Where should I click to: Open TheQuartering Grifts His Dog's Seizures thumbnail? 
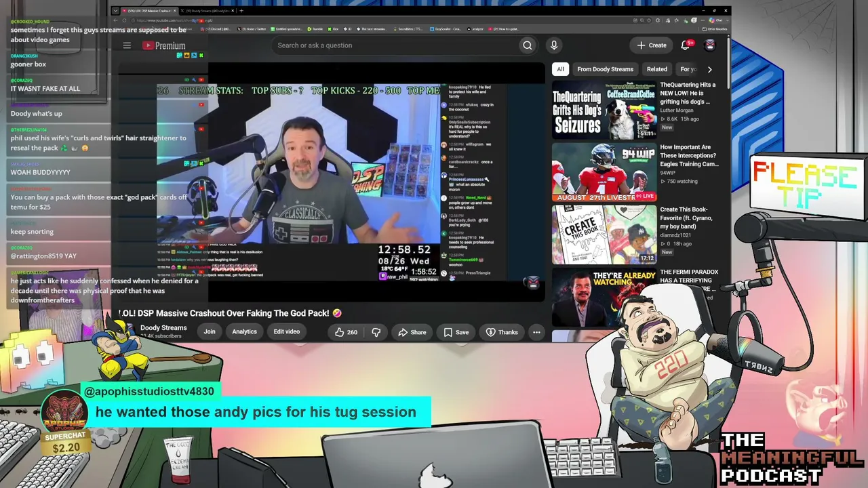(x=604, y=110)
